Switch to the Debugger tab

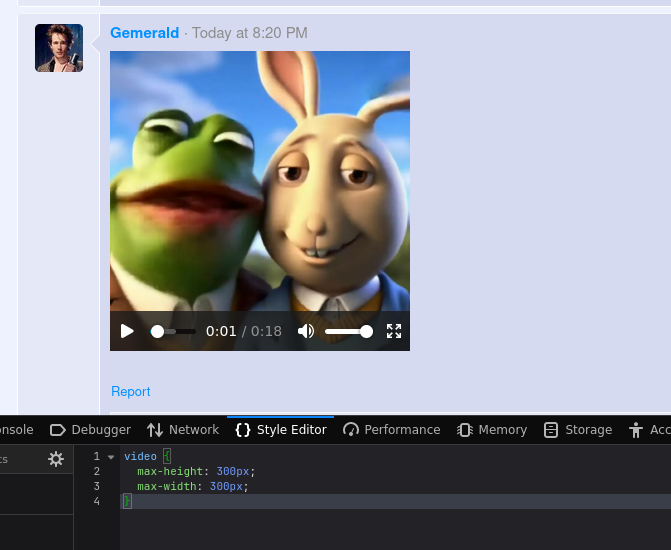[x=90, y=430]
